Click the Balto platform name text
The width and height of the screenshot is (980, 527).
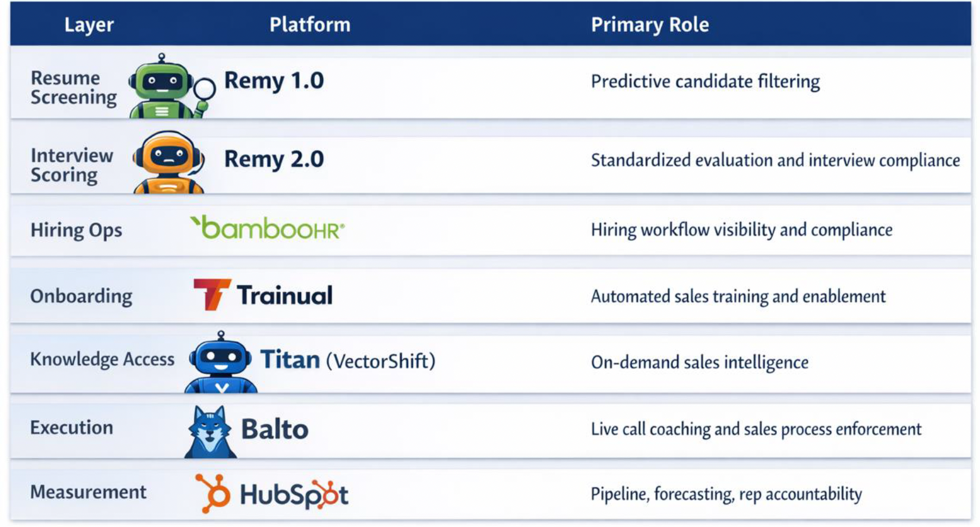coord(274,429)
